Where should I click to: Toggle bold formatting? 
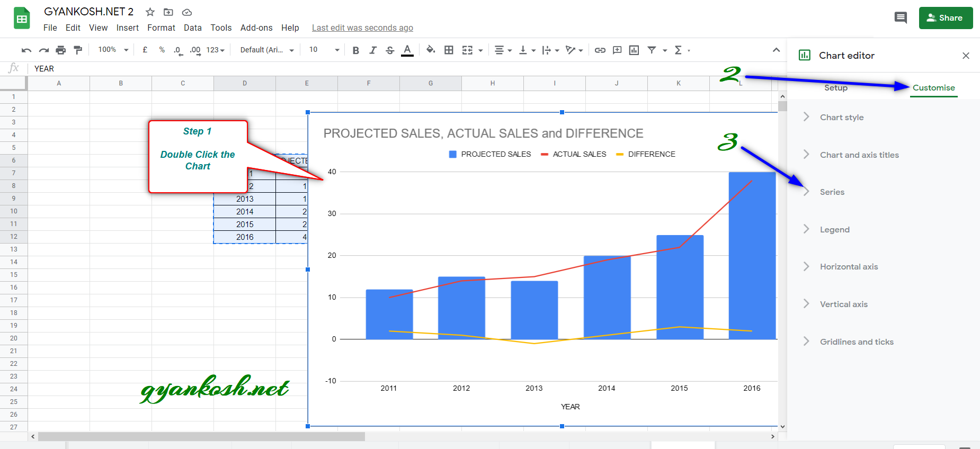(356, 50)
